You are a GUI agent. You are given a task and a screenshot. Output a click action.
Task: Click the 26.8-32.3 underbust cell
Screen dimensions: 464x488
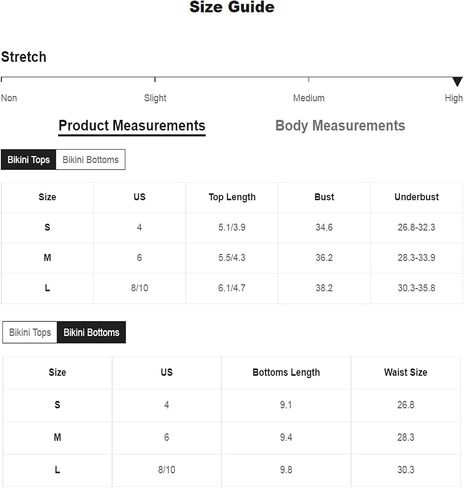tap(416, 227)
